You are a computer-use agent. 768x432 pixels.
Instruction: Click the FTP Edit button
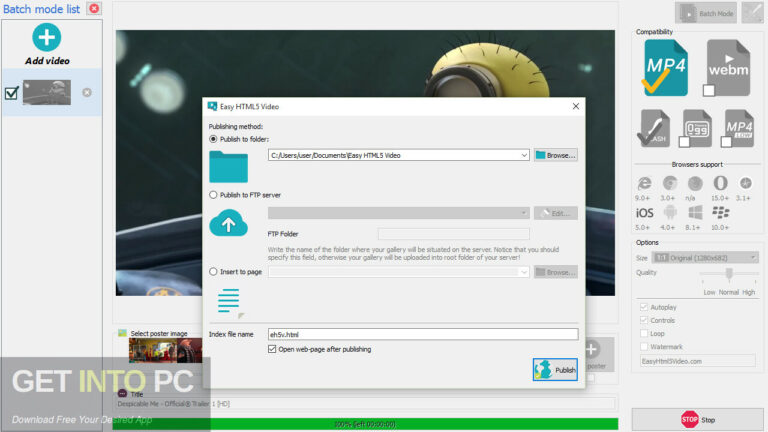(x=555, y=213)
